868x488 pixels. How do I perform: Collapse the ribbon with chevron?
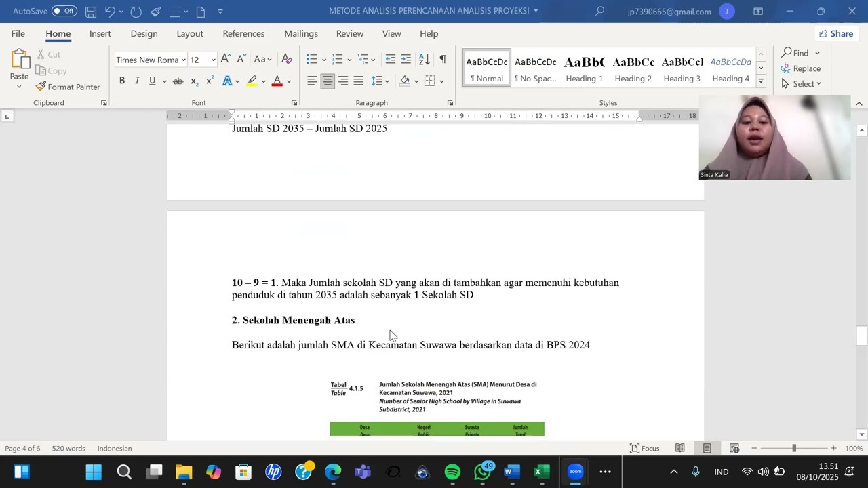coord(859,103)
